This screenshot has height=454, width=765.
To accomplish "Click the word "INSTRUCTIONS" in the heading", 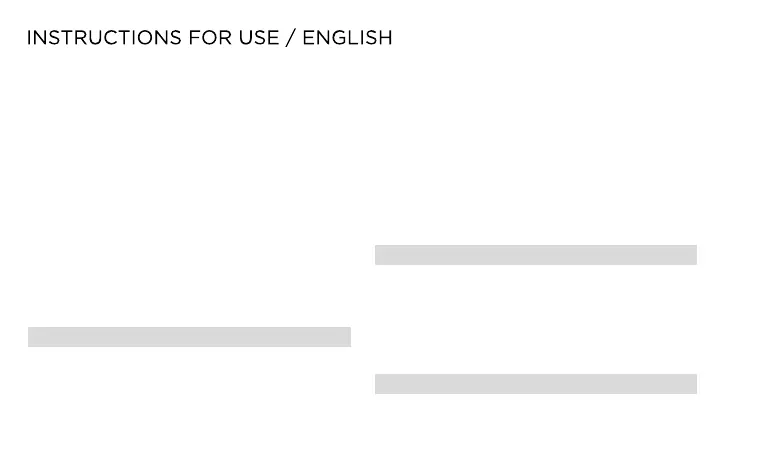I will tap(103, 38).
